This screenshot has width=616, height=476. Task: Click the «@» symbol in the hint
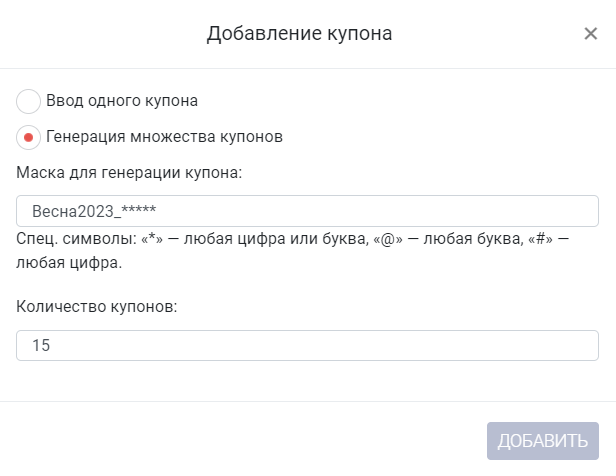tap(388, 239)
